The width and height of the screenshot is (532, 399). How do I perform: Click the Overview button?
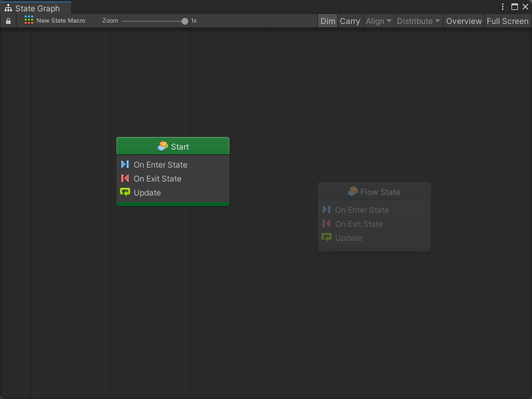coord(464,21)
